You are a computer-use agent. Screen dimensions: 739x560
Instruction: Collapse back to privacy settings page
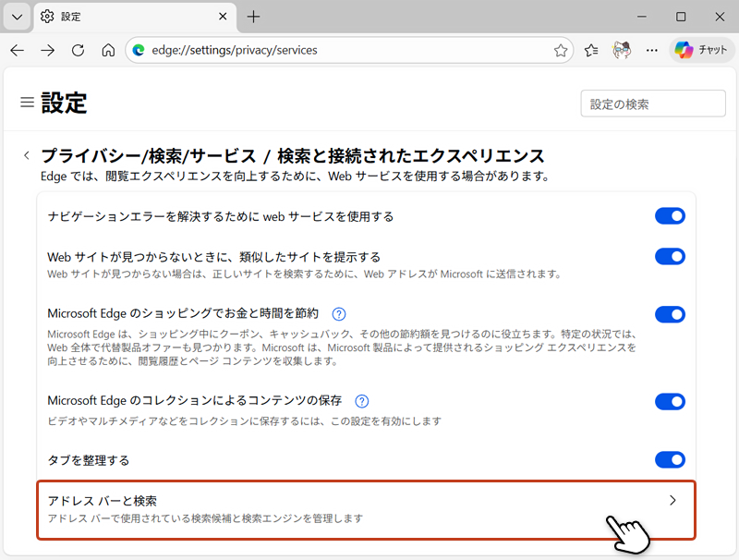click(x=27, y=155)
